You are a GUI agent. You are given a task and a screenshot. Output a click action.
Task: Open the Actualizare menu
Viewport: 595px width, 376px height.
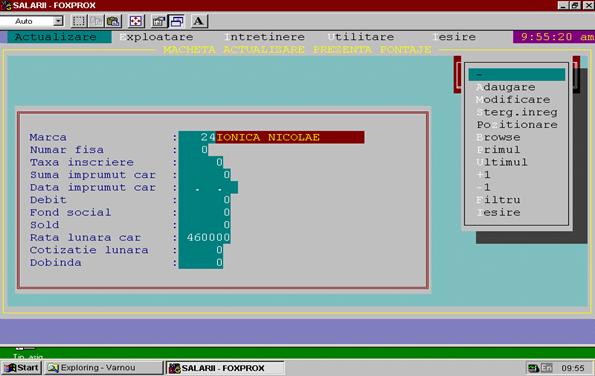(56, 37)
